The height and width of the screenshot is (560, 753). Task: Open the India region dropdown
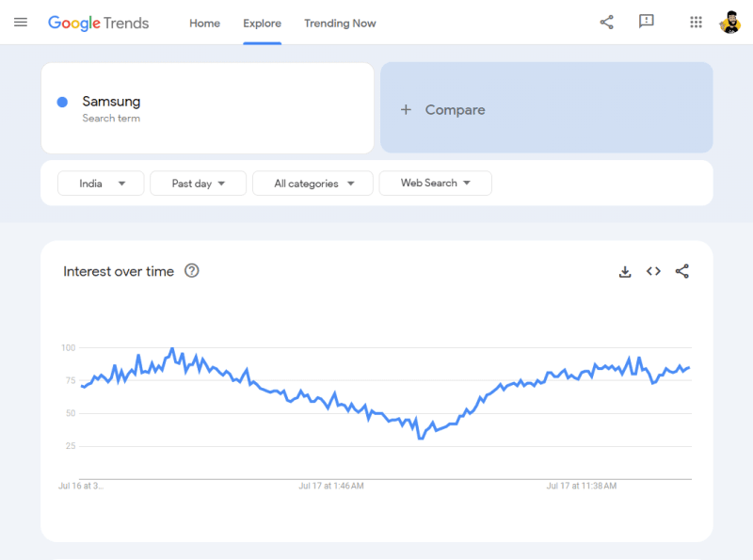(101, 184)
